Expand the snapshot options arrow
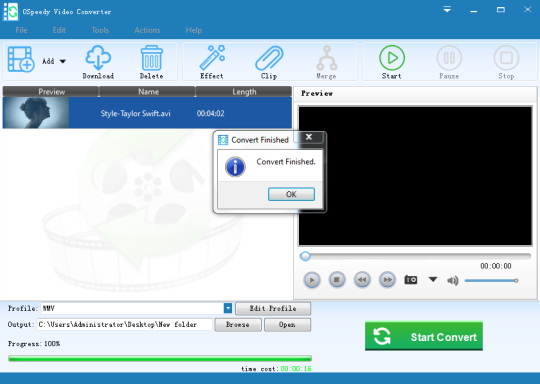Image resolution: width=540 pixels, height=384 pixels. click(x=433, y=279)
